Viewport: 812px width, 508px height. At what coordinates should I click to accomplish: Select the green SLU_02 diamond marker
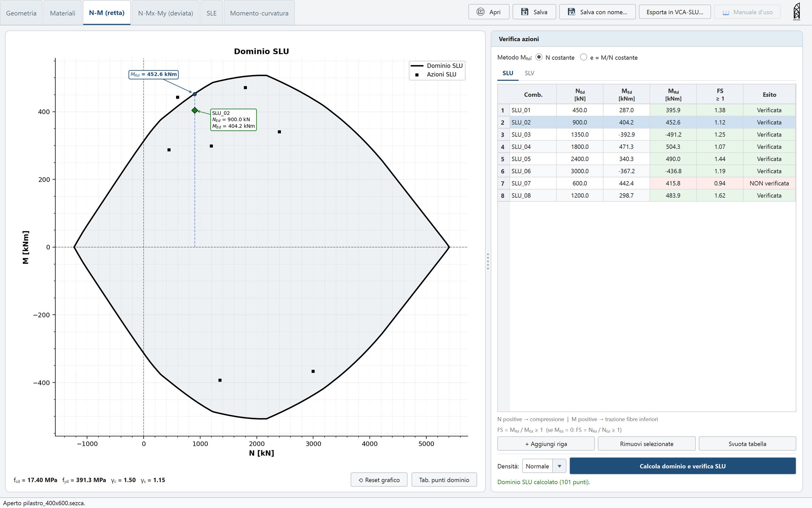click(x=195, y=110)
